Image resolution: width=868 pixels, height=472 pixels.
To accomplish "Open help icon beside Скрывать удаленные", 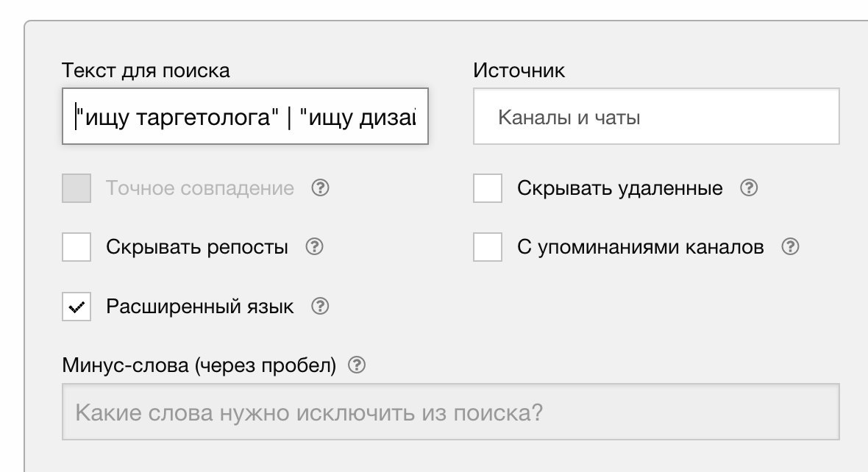I will click(x=748, y=187).
